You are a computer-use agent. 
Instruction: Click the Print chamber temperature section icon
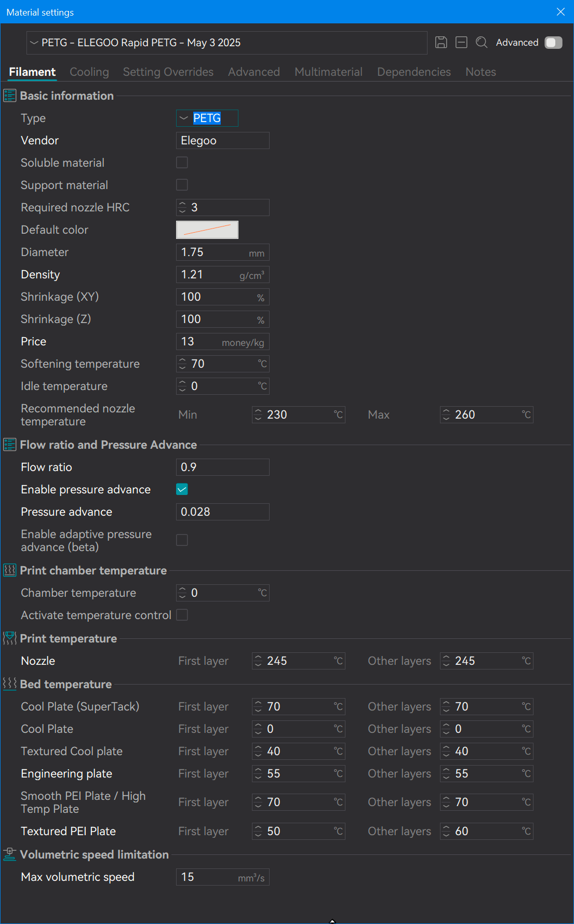point(10,570)
